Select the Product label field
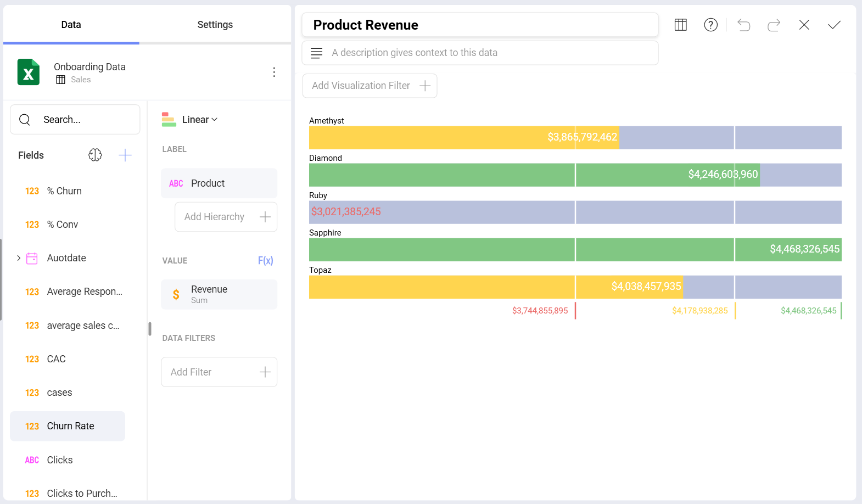The height and width of the screenshot is (504, 862). click(x=219, y=183)
